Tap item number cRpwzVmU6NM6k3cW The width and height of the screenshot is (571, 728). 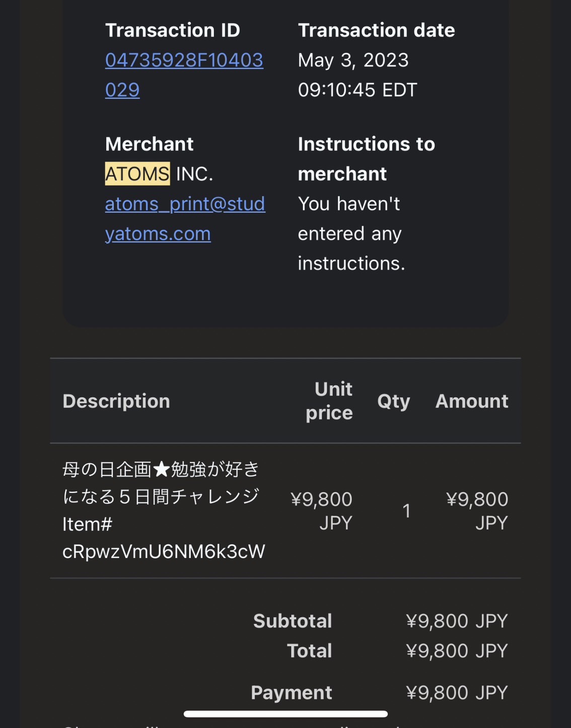164,551
